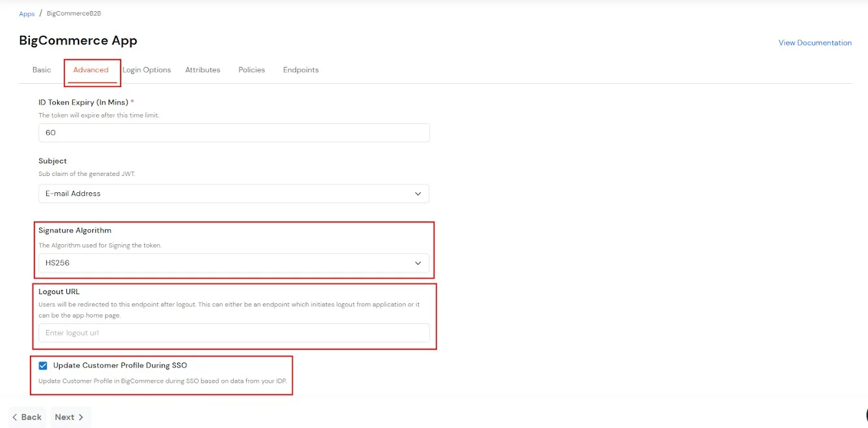This screenshot has width=868, height=428.
Task: Focus the Enter logout url field
Action: (234, 333)
